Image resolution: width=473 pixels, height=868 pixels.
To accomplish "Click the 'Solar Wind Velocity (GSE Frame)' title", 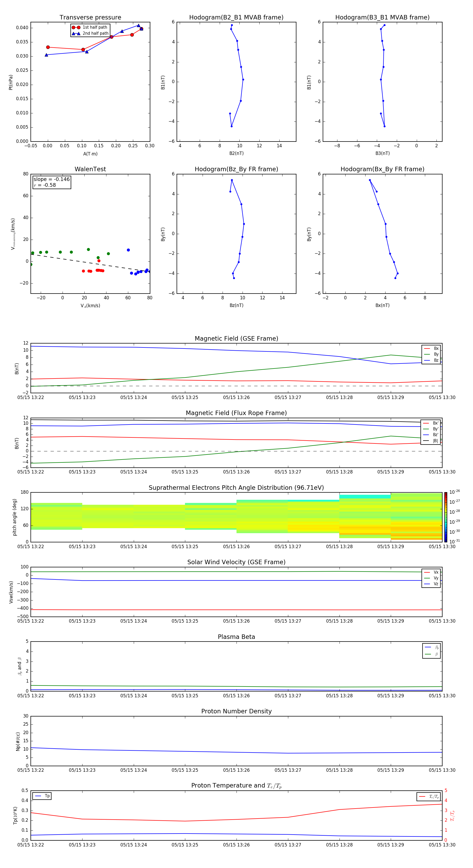I will 236,562.
